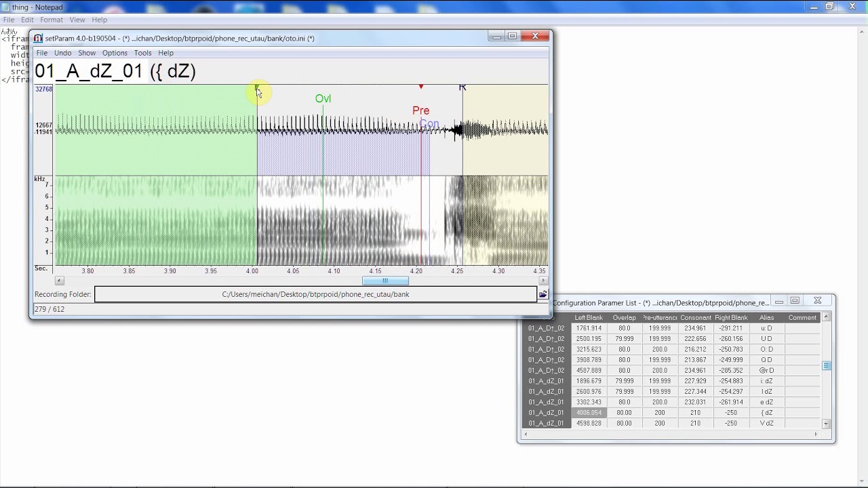Screen dimensions: 868x488
Task: Select Consonant cell 216.212
Action: pyautogui.click(x=695, y=349)
